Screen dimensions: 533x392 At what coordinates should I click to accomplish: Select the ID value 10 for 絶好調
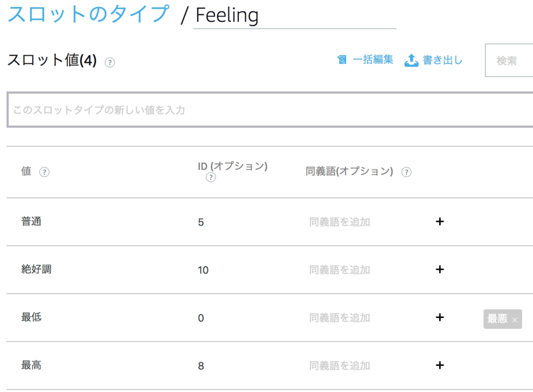tap(203, 270)
